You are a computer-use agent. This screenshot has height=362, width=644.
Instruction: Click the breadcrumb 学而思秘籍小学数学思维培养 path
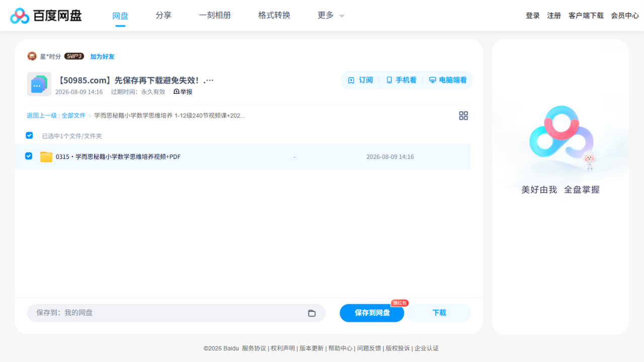pyautogui.click(x=170, y=116)
